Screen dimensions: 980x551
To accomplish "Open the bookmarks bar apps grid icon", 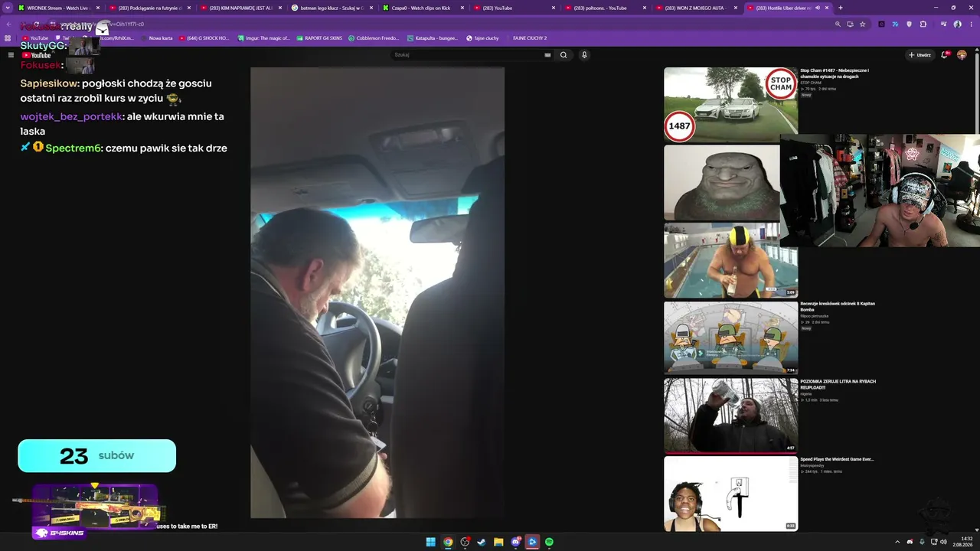I will (9, 37).
